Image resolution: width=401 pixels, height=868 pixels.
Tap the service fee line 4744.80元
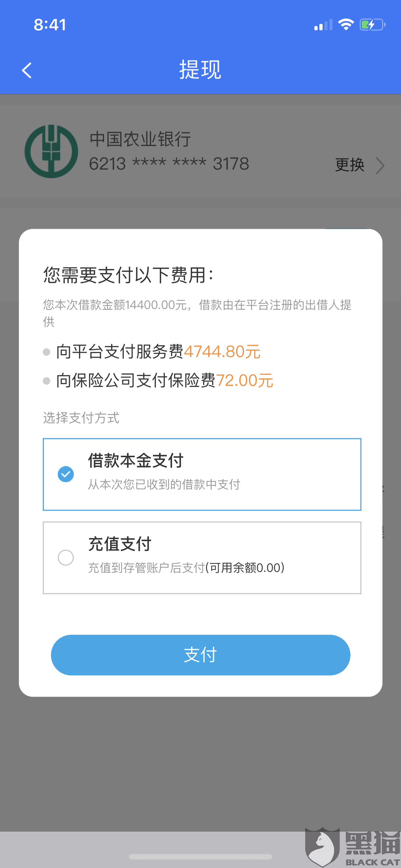pyautogui.click(x=158, y=352)
